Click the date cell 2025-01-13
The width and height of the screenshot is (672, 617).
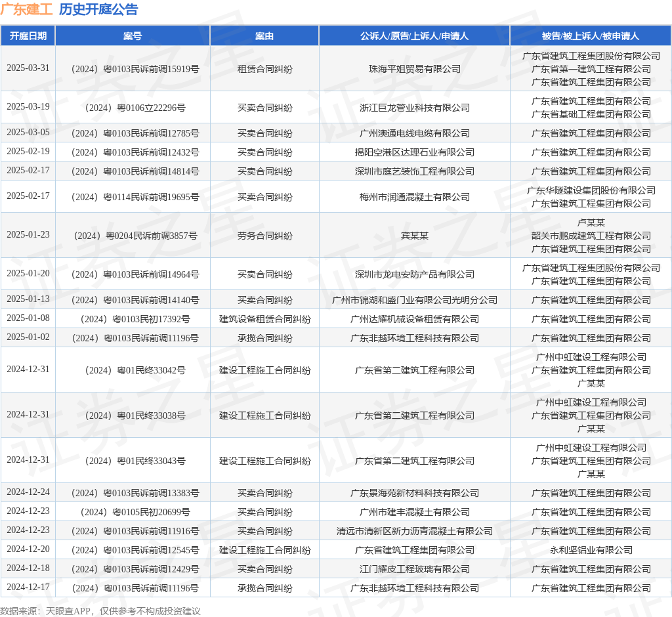[x=28, y=299]
